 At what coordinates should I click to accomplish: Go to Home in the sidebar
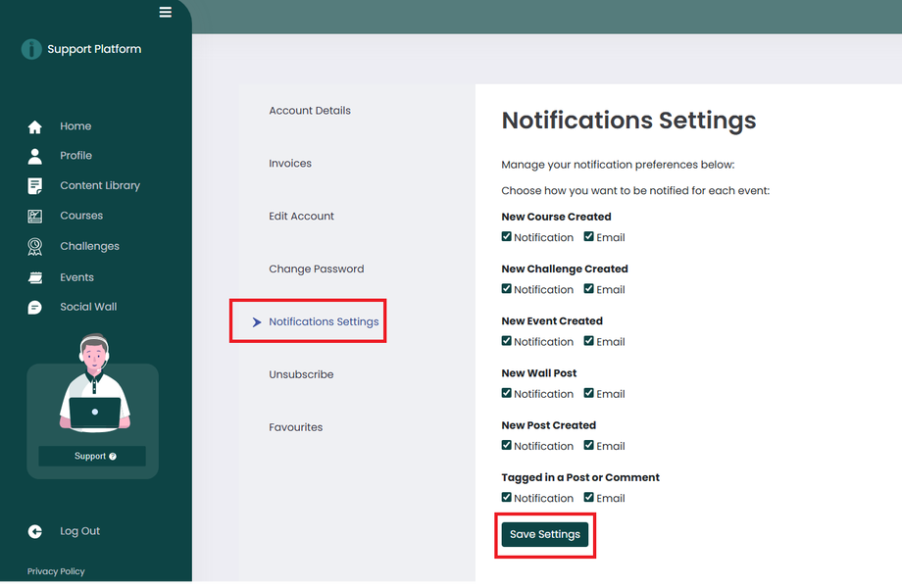(75, 126)
